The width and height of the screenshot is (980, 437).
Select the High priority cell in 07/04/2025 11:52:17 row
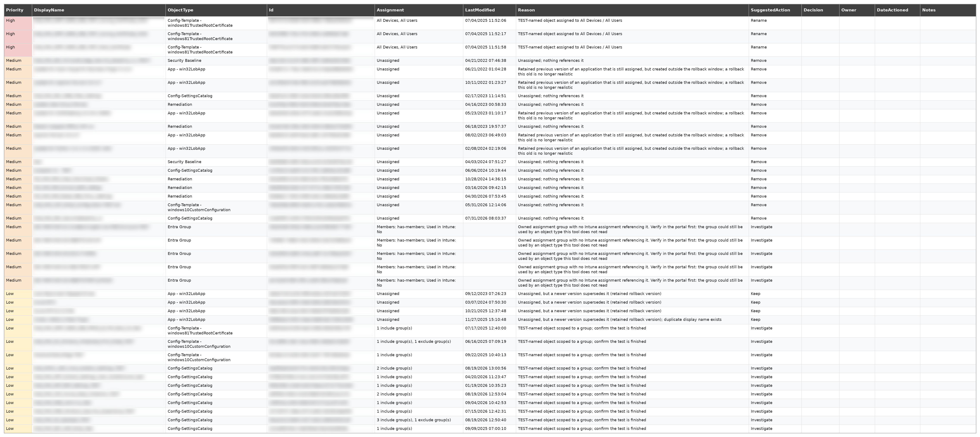[x=18, y=36]
